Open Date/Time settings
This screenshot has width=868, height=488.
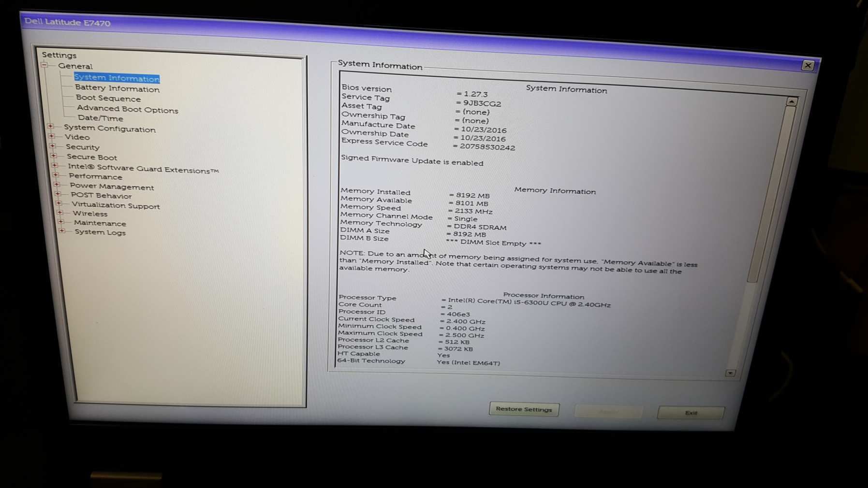(100, 118)
